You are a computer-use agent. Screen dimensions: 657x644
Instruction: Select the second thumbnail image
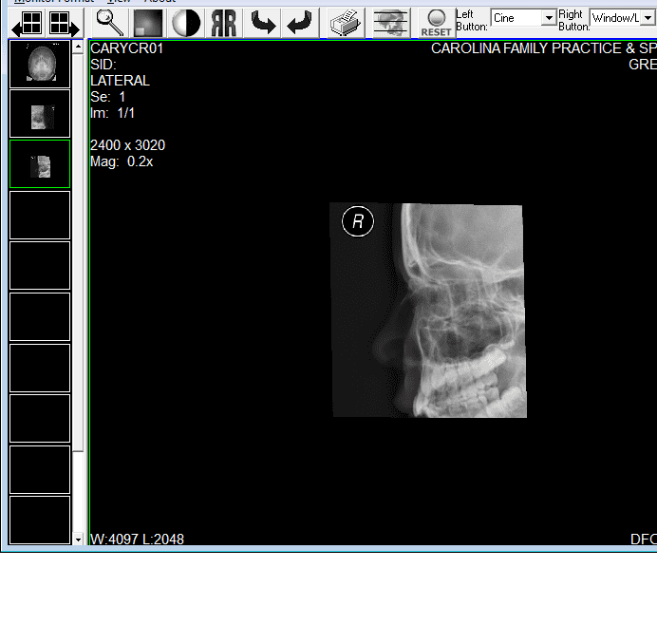click(x=40, y=114)
